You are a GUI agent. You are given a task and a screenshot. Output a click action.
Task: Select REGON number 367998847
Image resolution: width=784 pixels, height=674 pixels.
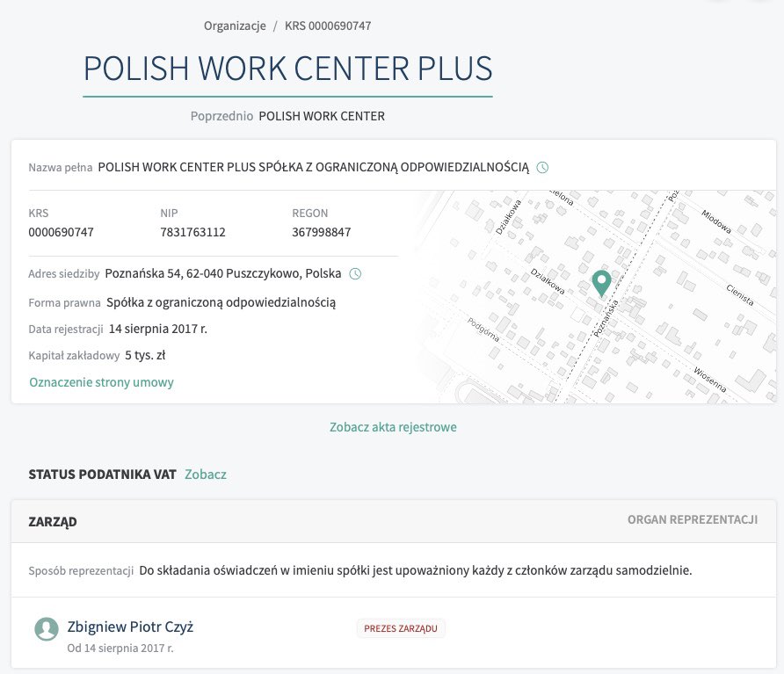pyautogui.click(x=322, y=232)
